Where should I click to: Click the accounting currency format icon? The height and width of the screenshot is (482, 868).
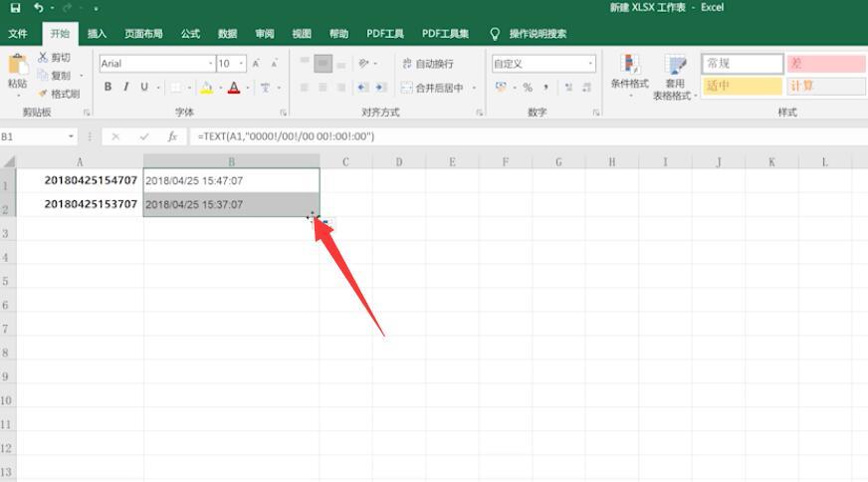pos(501,88)
